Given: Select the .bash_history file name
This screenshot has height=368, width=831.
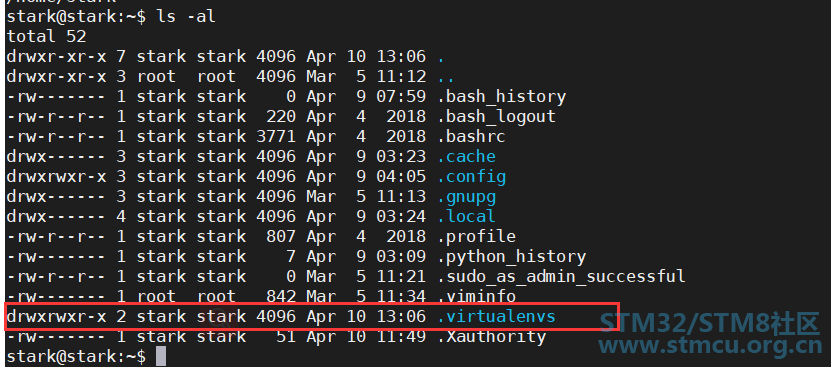Looking at the screenshot, I should pos(502,97).
